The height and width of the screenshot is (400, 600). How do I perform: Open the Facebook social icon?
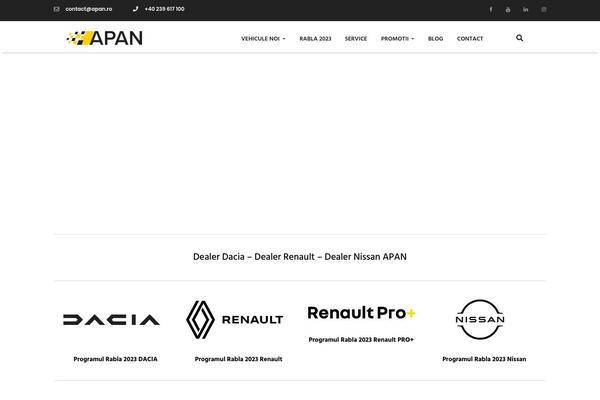click(x=491, y=10)
